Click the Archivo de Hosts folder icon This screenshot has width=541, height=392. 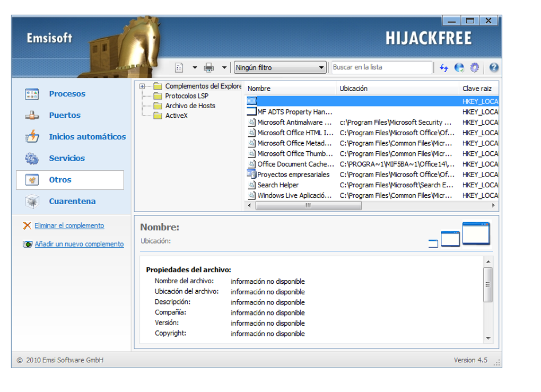pyautogui.click(x=158, y=106)
